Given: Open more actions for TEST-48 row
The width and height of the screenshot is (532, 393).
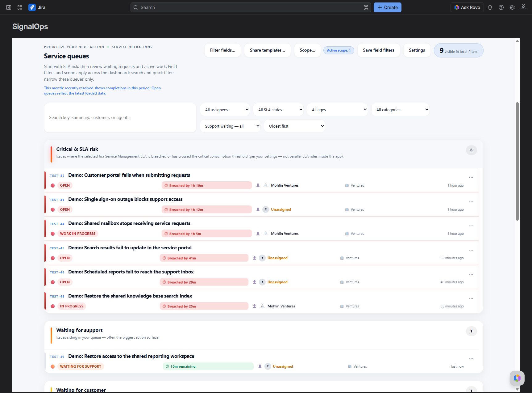Looking at the screenshot, I should [471, 298].
